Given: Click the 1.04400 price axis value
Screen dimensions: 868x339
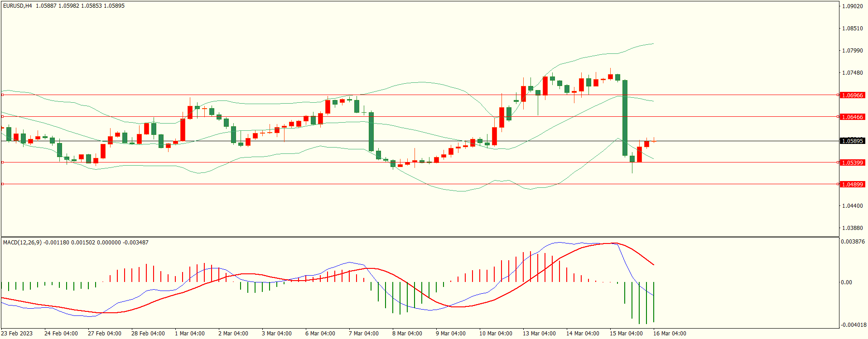Looking at the screenshot, I should pos(852,206).
